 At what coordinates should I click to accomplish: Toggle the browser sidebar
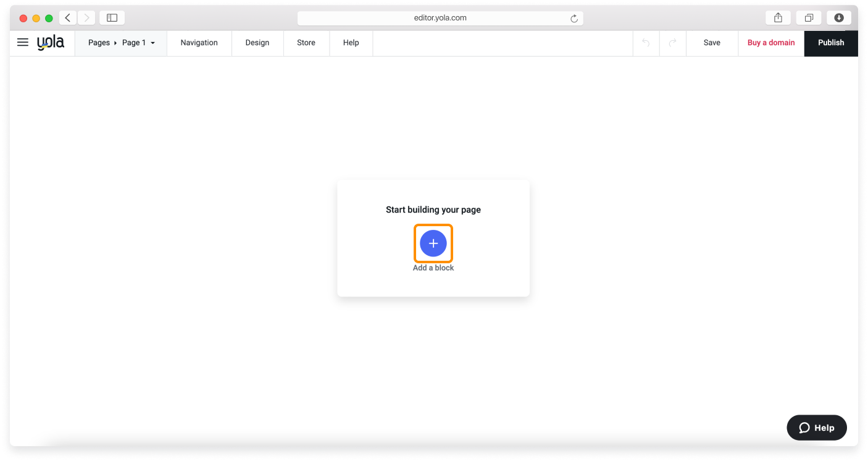pyautogui.click(x=112, y=18)
